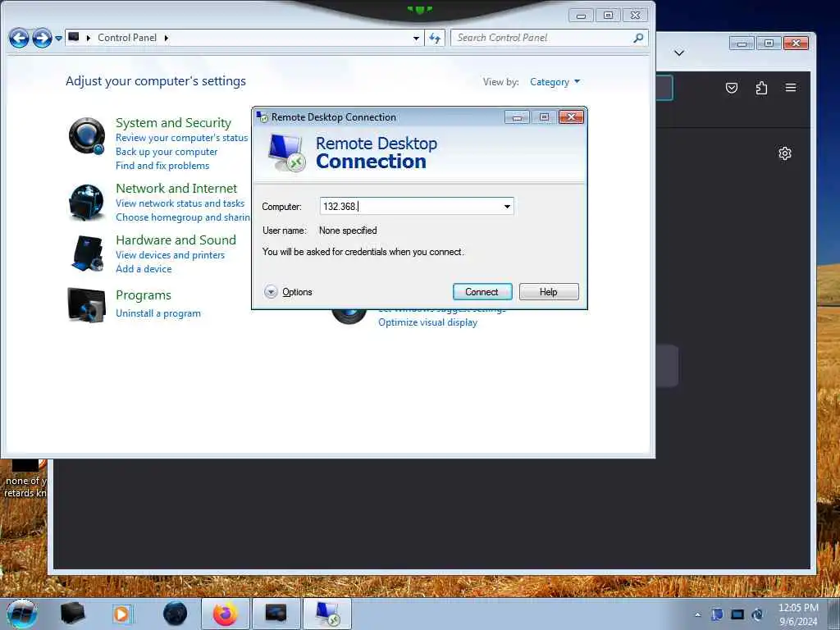Switch to Control Panel taskbar button
840x630 pixels.
tap(276, 614)
